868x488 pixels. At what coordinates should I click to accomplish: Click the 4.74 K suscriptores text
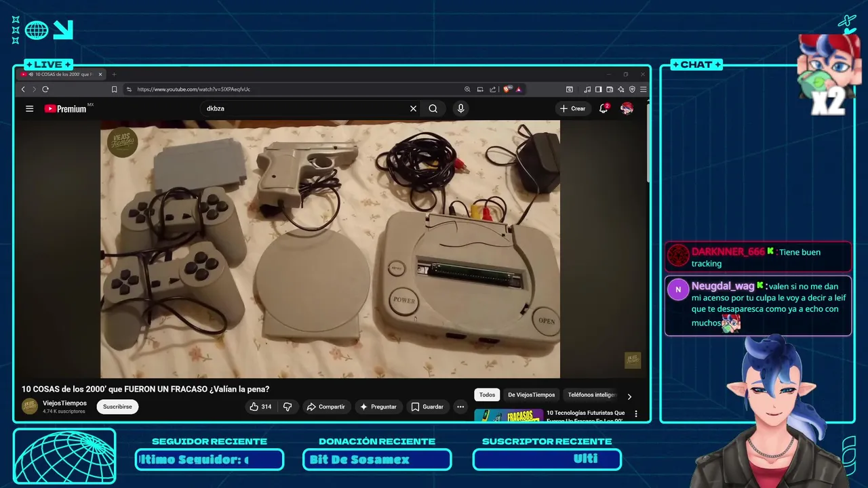coord(64,411)
